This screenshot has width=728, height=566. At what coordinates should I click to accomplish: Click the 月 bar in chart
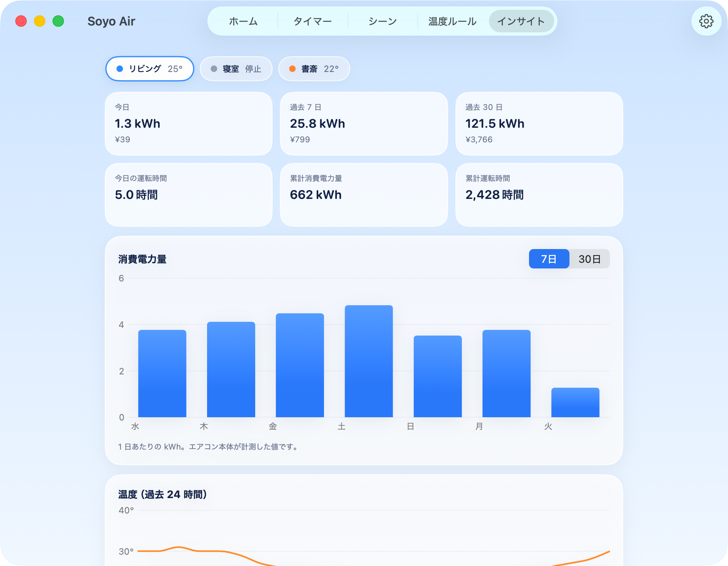pos(506,374)
